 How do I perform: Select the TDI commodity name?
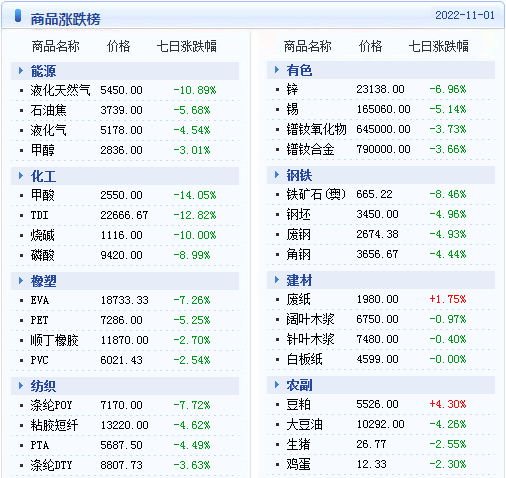39,215
